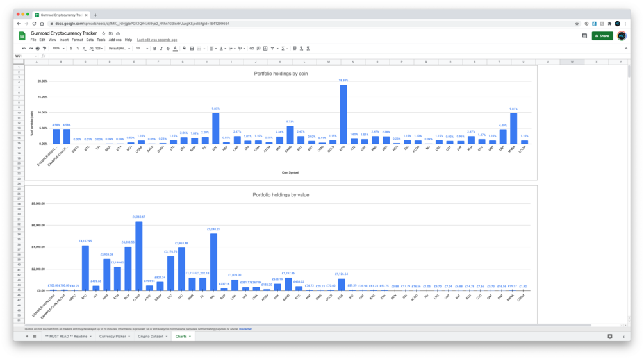Image resolution: width=644 pixels, height=359 pixels.
Task: Switch to the Currency Picker sheet tab
Action: click(x=114, y=337)
